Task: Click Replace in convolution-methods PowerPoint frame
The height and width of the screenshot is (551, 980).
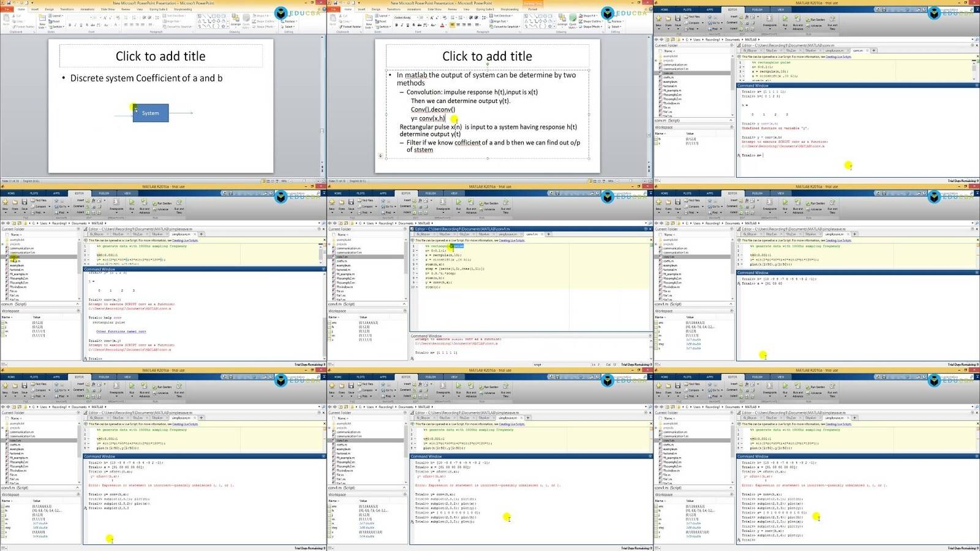Action: 616,21
